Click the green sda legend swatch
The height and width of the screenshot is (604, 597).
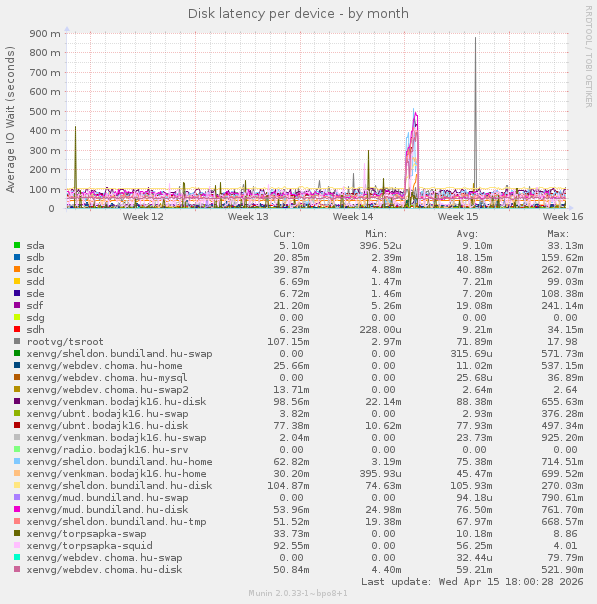pos(17,245)
